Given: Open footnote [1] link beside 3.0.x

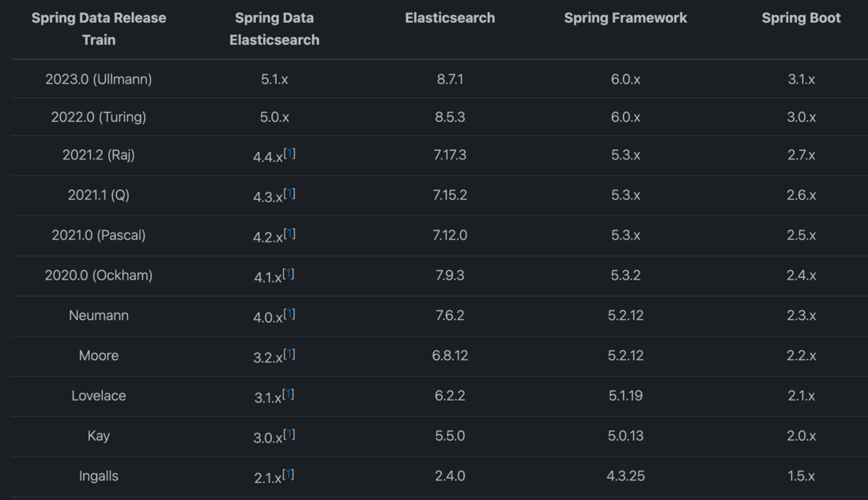Looking at the screenshot, I should point(289,434).
